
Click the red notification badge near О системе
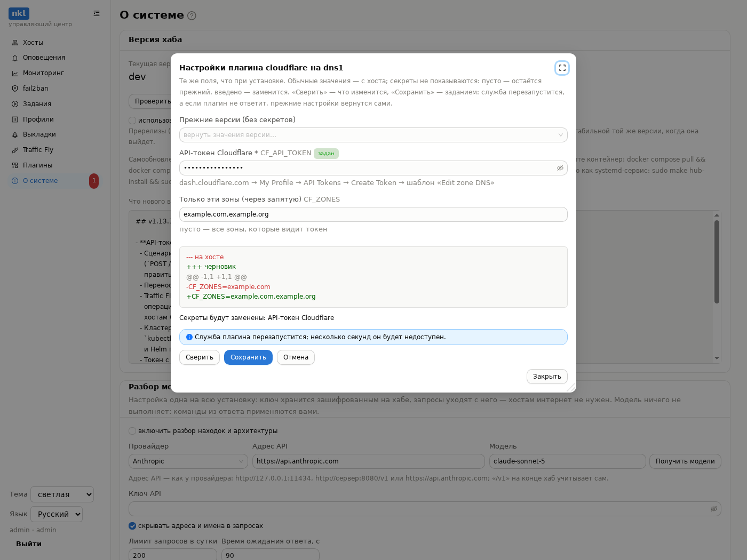click(94, 181)
